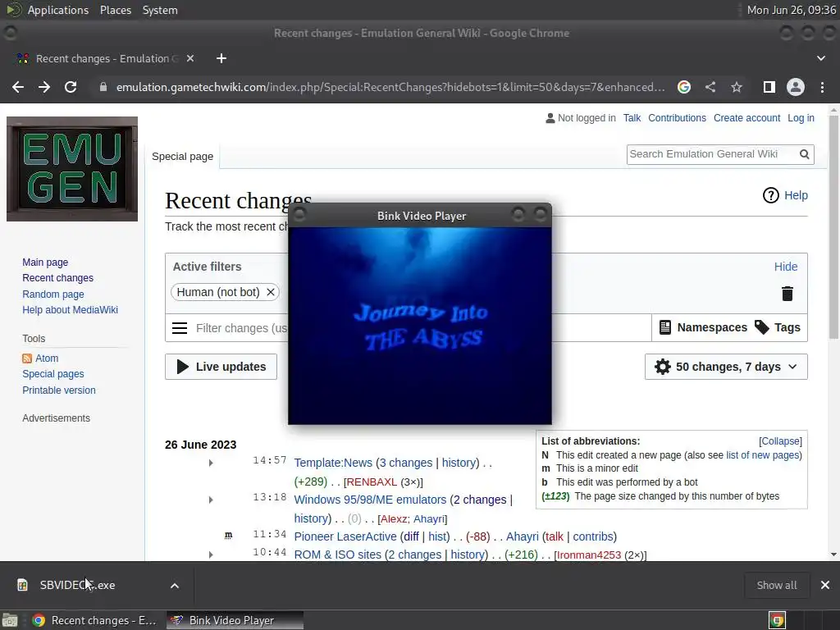Open the 50 changes, 7 days dropdown
Viewport: 840px width, 630px height.
coord(726,367)
